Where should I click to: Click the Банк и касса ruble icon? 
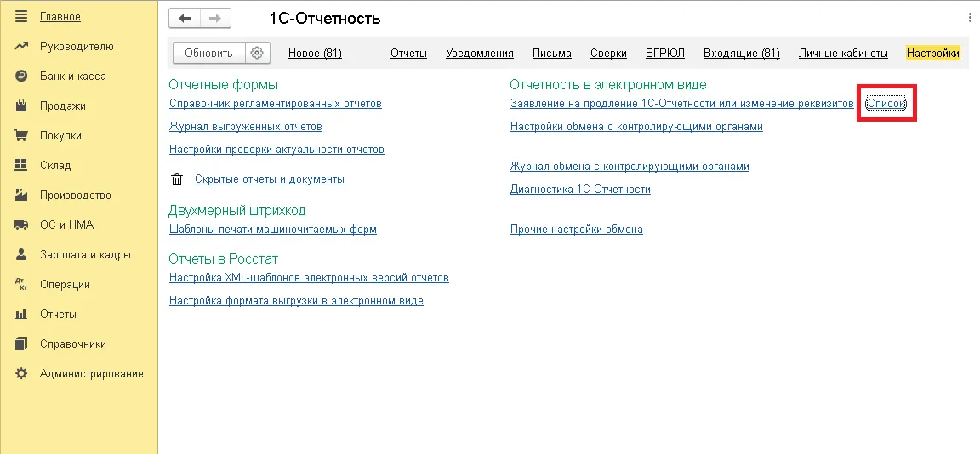point(21,77)
